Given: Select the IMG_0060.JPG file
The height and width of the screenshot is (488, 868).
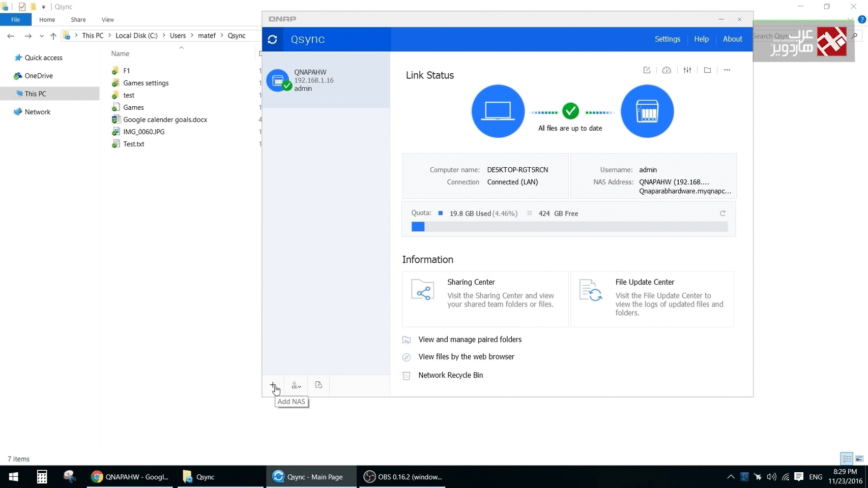Looking at the screenshot, I should coord(143,132).
